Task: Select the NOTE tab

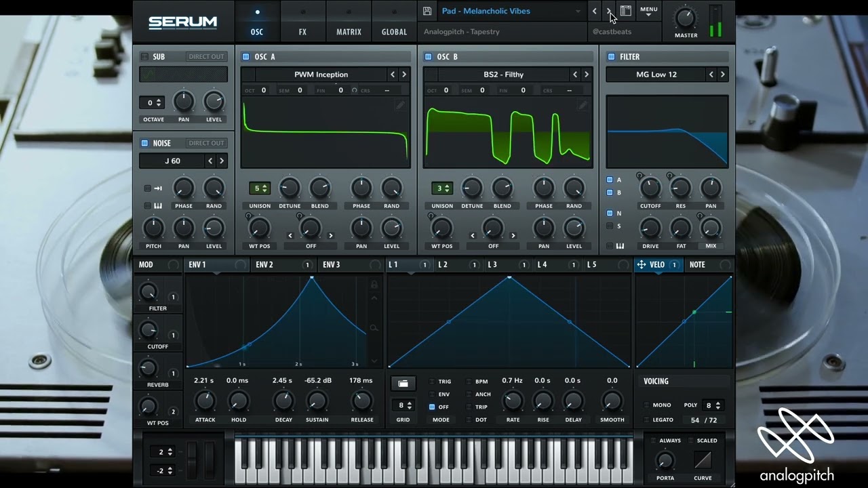Action: (x=709, y=265)
